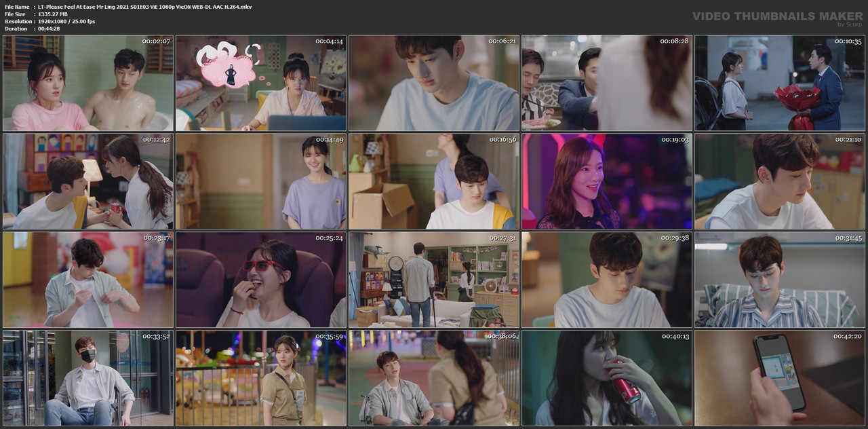This screenshot has height=429, width=868.
Task: Open the thumbnail at 00:21:10
Action: 780,181
